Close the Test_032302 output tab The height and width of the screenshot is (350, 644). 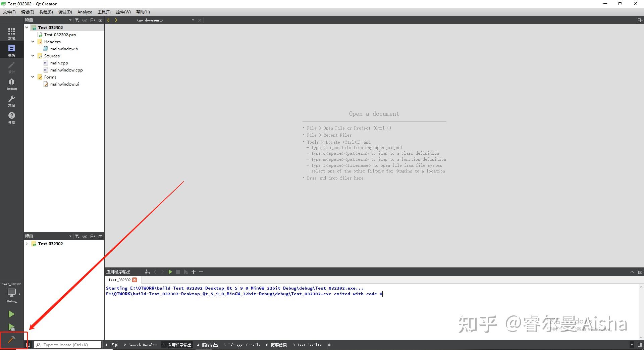tap(135, 280)
